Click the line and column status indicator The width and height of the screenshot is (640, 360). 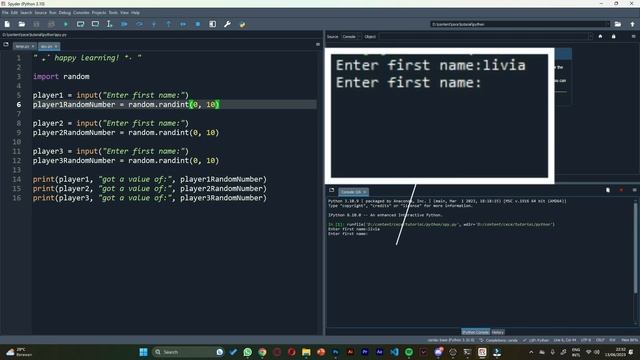[x=565, y=340]
